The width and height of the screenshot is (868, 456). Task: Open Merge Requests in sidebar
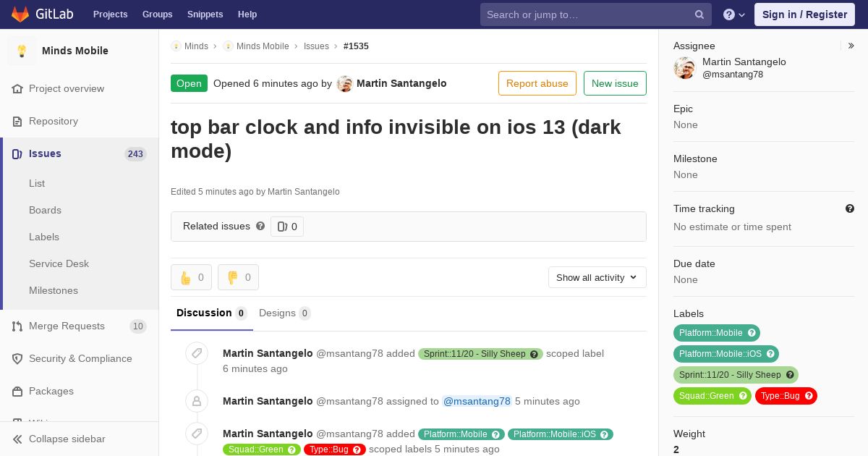[x=67, y=326]
